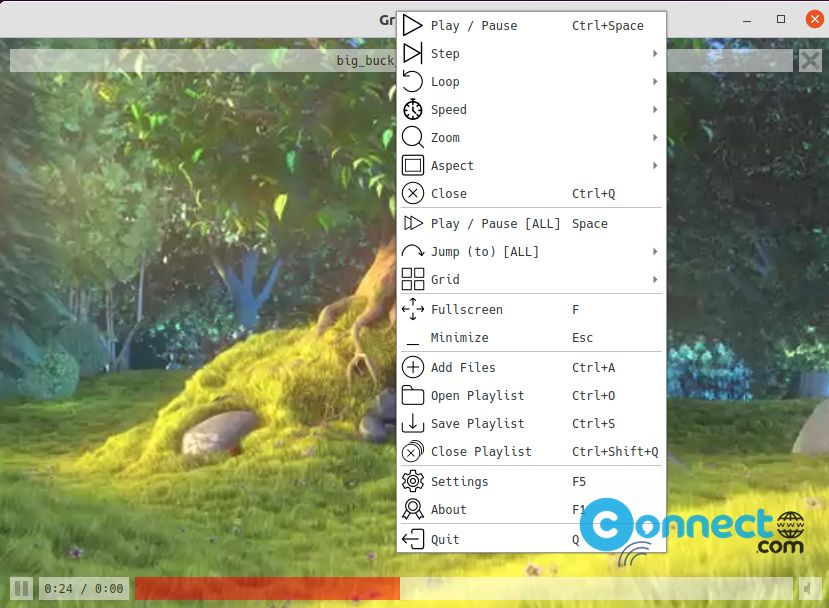Click the Quit exit-arrow icon
The height and width of the screenshot is (608, 829).
[x=412, y=539]
